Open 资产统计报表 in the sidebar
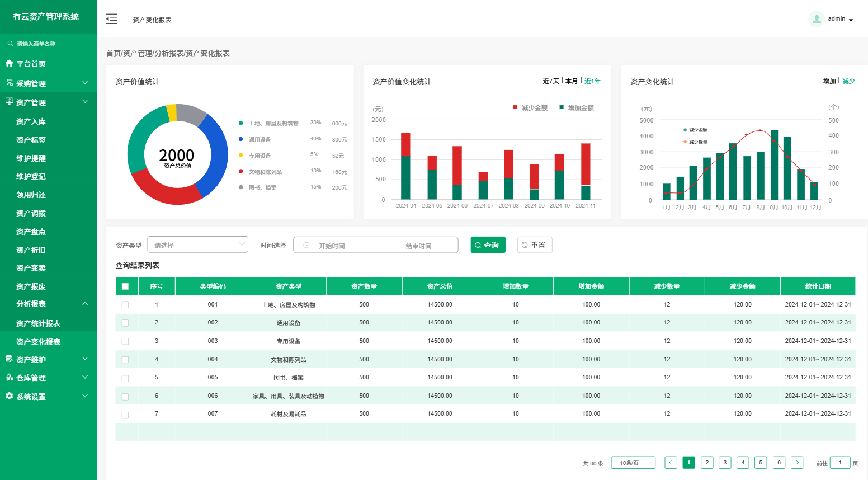868x480 pixels. coord(38,323)
